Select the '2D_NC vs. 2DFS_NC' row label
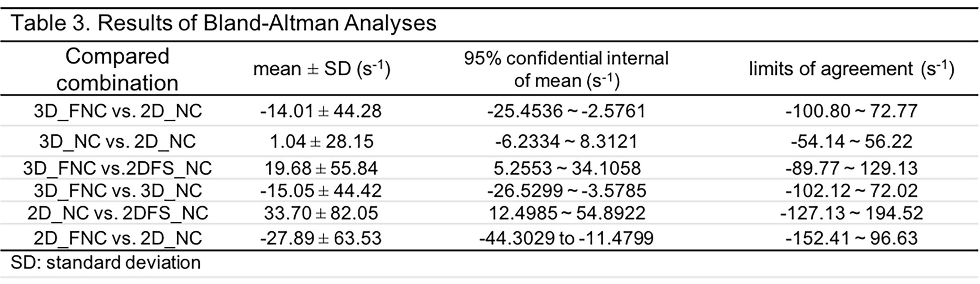 coord(118,213)
